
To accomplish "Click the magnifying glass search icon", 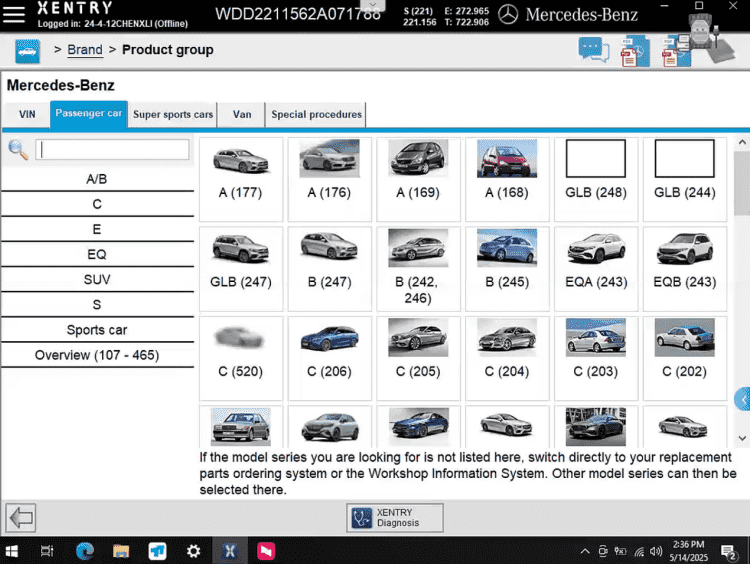I will tap(18, 150).
